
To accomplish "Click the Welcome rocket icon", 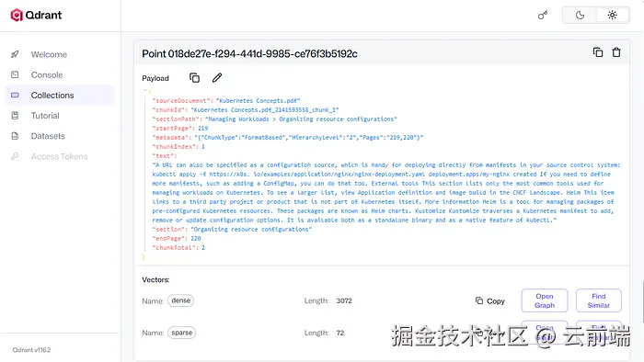I will (x=15, y=54).
